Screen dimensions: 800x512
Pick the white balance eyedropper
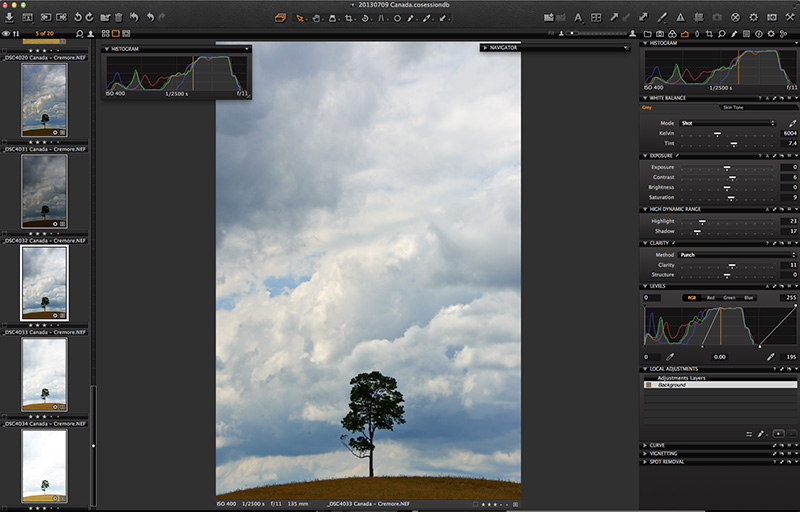[793, 123]
